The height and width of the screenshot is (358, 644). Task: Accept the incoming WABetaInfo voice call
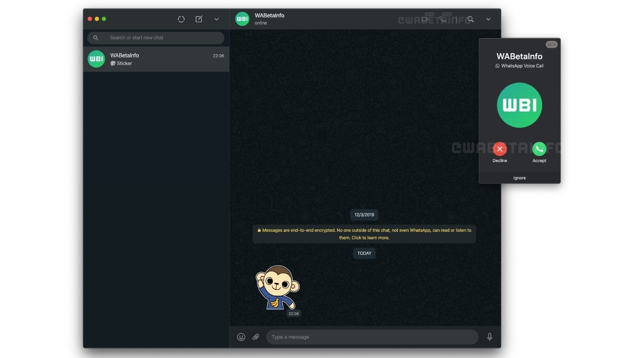pos(539,149)
